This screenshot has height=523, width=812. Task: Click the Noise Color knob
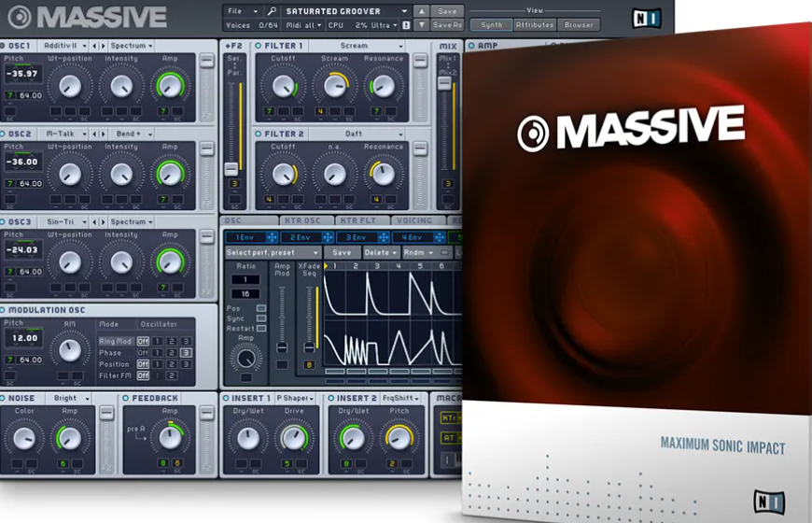24,439
